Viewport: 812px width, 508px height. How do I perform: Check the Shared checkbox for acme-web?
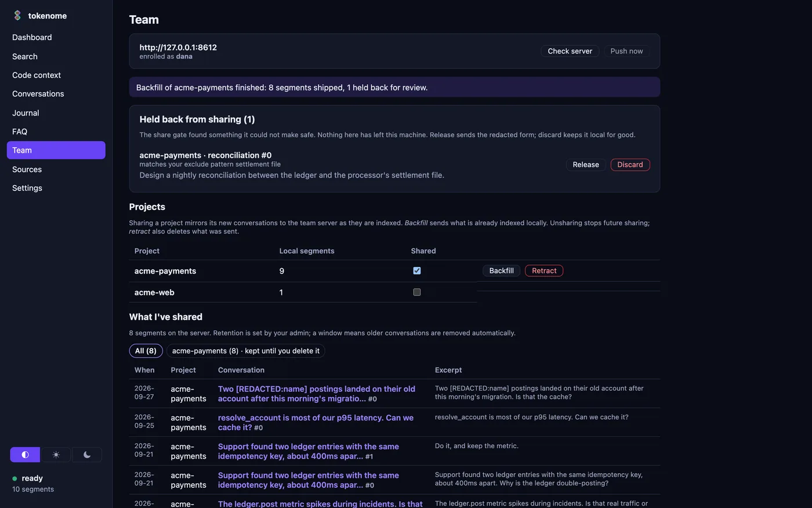tap(416, 292)
